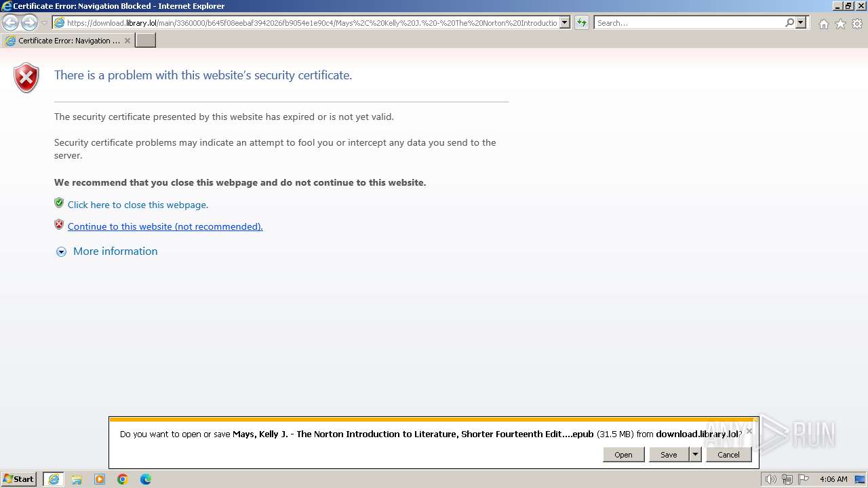The width and height of the screenshot is (868, 488).
Task: Open the recent pages dropdown arrow
Action: [45, 23]
